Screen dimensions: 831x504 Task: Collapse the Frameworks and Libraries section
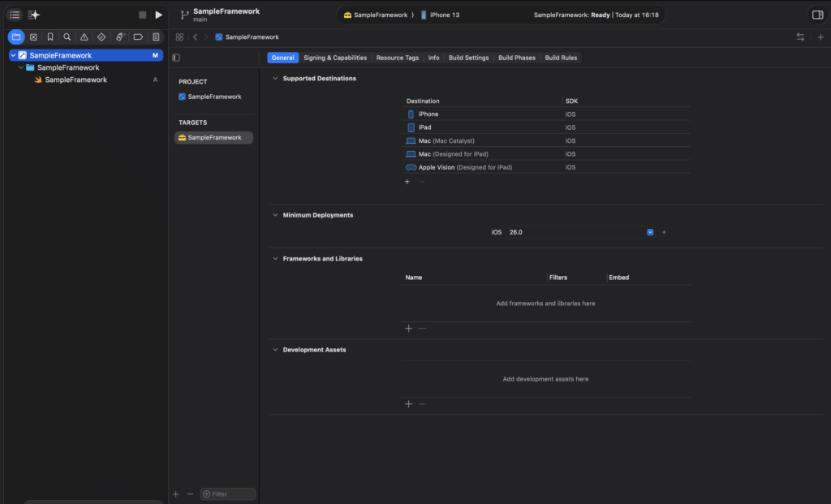tap(274, 259)
